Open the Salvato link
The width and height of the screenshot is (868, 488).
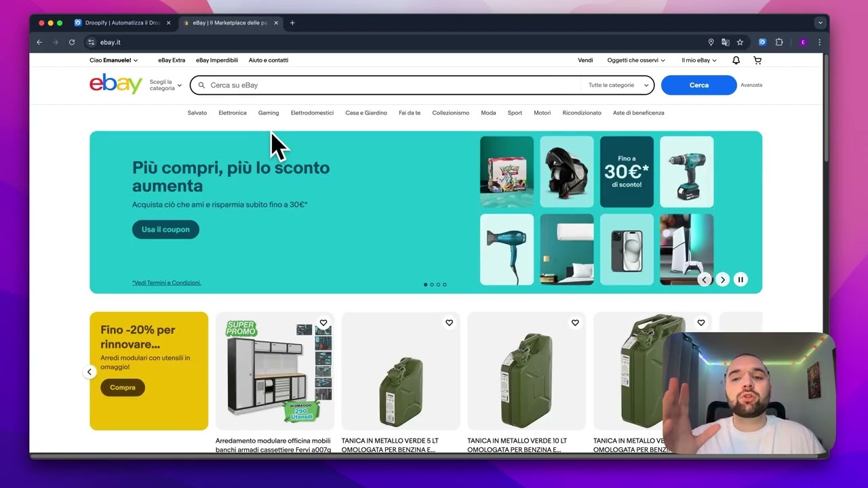pos(197,113)
